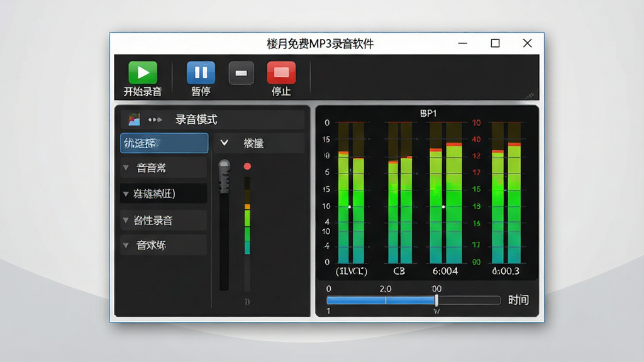
Task: Click the 0:00.3 time label under the meters
Action: (506, 271)
